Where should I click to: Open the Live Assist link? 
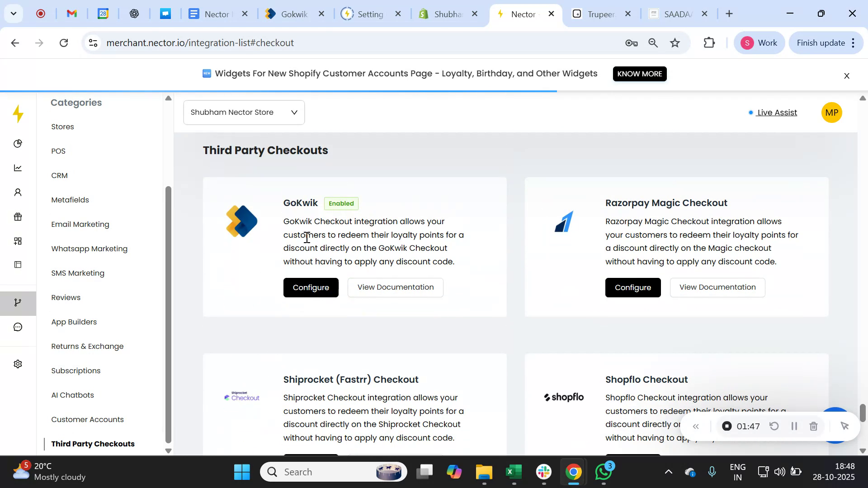coord(777,113)
